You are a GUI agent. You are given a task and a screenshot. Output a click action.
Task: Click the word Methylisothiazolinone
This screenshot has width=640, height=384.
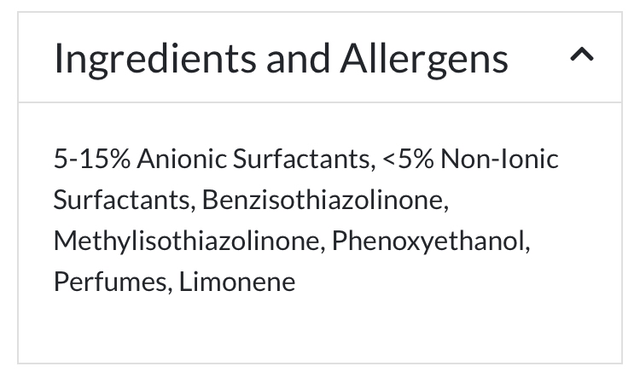(187, 241)
